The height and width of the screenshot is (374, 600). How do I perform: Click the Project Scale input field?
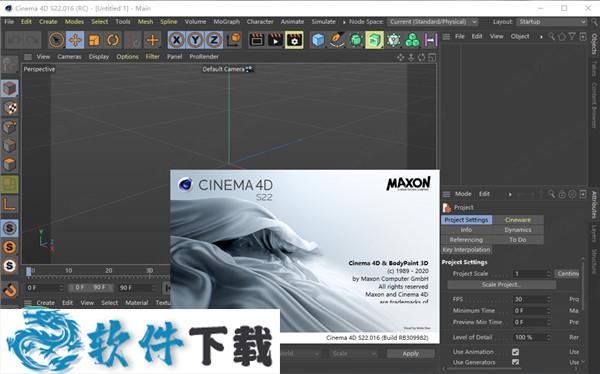[530, 274]
